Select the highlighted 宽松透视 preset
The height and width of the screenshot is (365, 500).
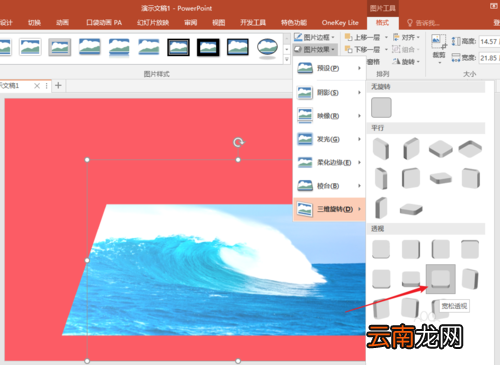tap(441, 279)
